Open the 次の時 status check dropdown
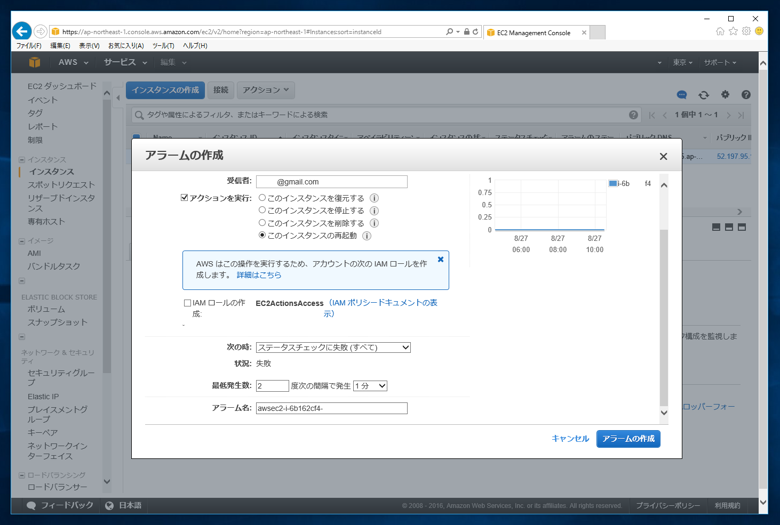 (x=333, y=347)
